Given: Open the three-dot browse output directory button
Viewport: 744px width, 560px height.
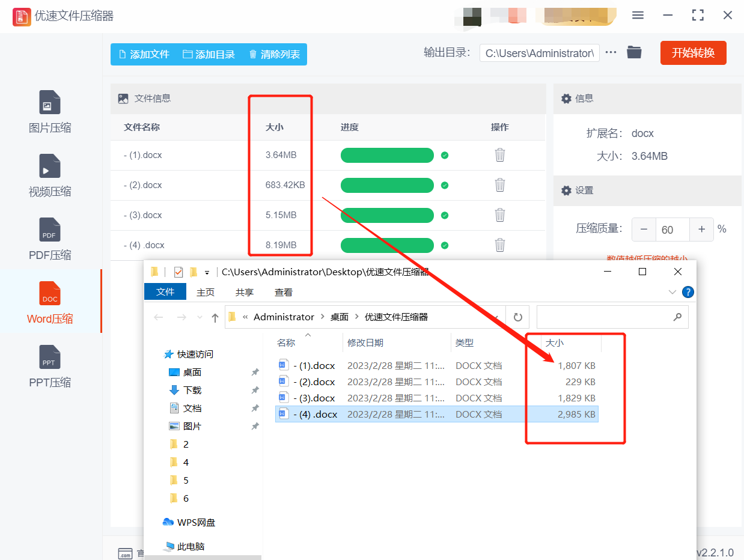Looking at the screenshot, I should pos(611,52).
